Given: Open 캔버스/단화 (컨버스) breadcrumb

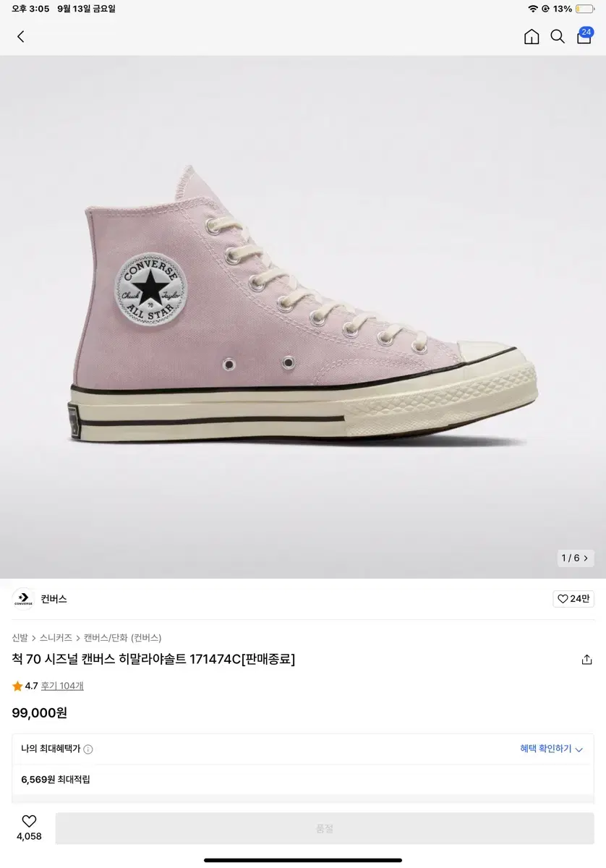Looking at the screenshot, I should [122, 637].
